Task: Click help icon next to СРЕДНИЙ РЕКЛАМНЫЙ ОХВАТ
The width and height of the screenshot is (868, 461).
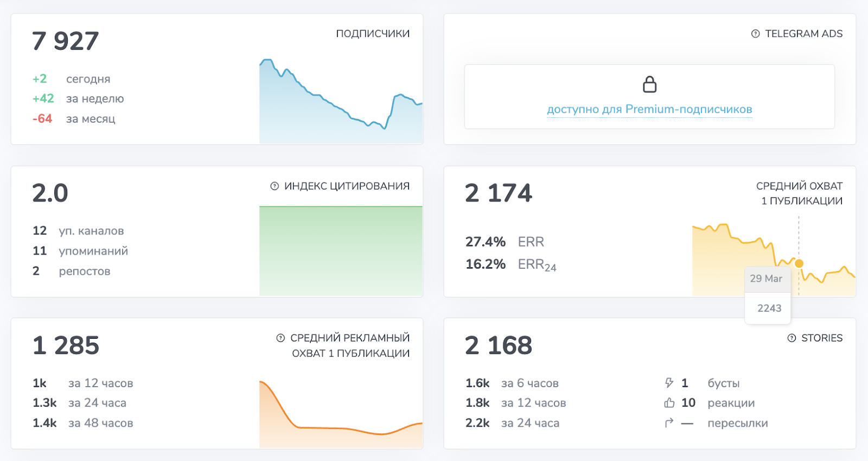Action: coord(280,338)
